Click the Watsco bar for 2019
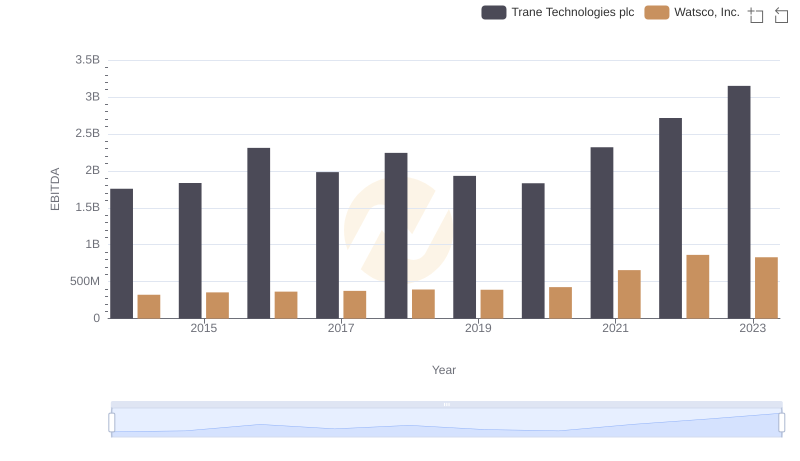Screen dimensions: 800x461 point(492,304)
